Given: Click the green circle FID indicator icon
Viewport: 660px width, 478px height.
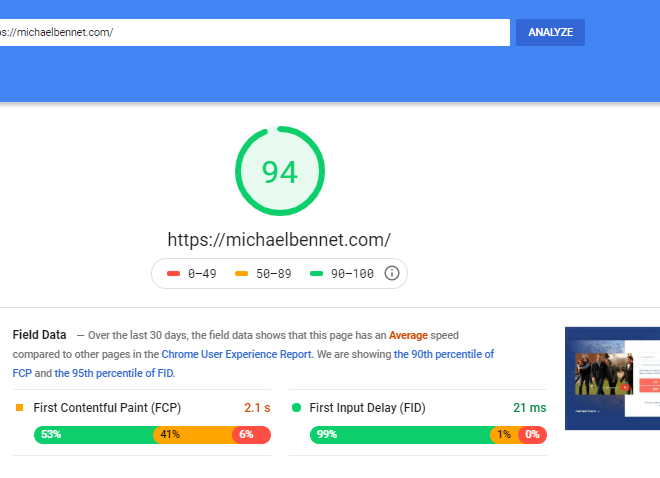Looking at the screenshot, I should (296, 407).
